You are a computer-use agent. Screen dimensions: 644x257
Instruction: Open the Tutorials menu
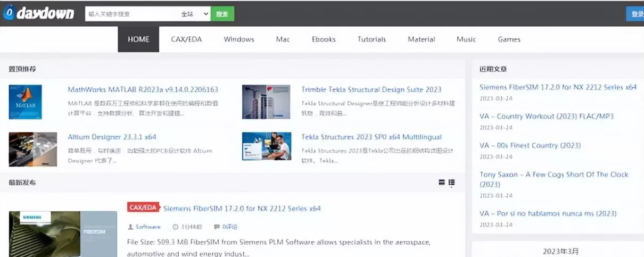click(372, 39)
